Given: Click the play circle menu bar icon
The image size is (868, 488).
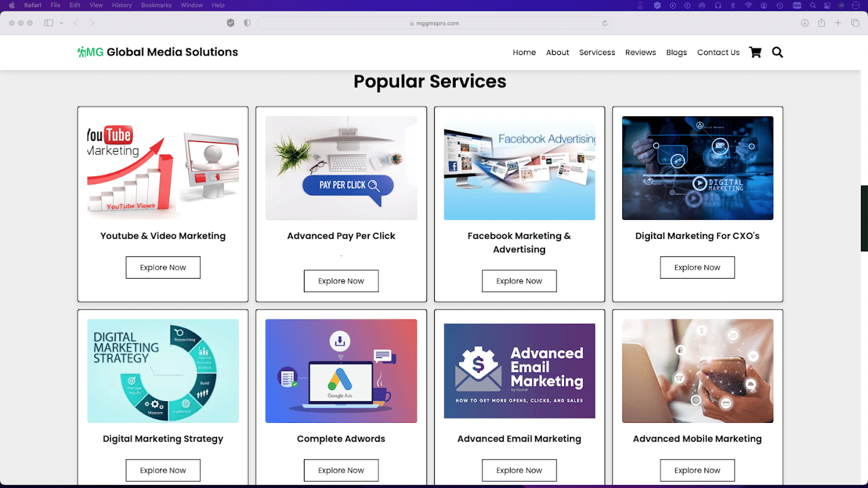Looking at the screenshot, I should pos(673,5).
